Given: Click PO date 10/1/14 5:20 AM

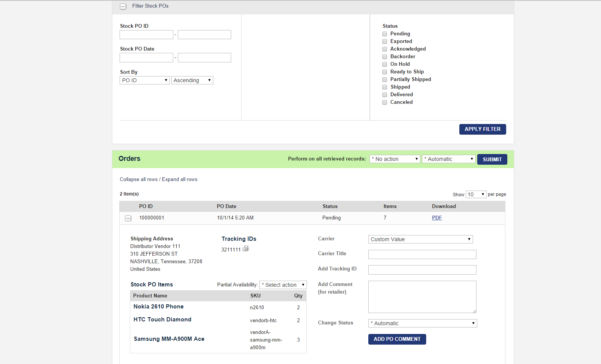Looking at the screenshot, I should click(235, 218).
